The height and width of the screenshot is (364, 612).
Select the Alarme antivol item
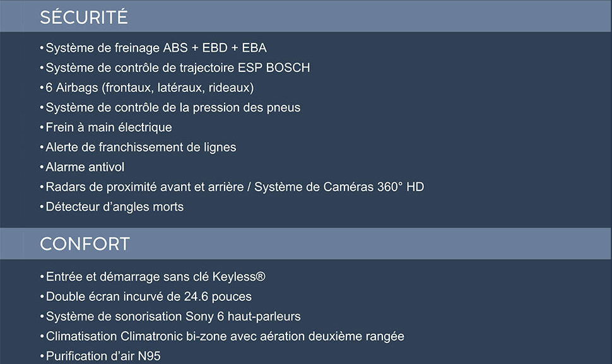coord(85,167)
